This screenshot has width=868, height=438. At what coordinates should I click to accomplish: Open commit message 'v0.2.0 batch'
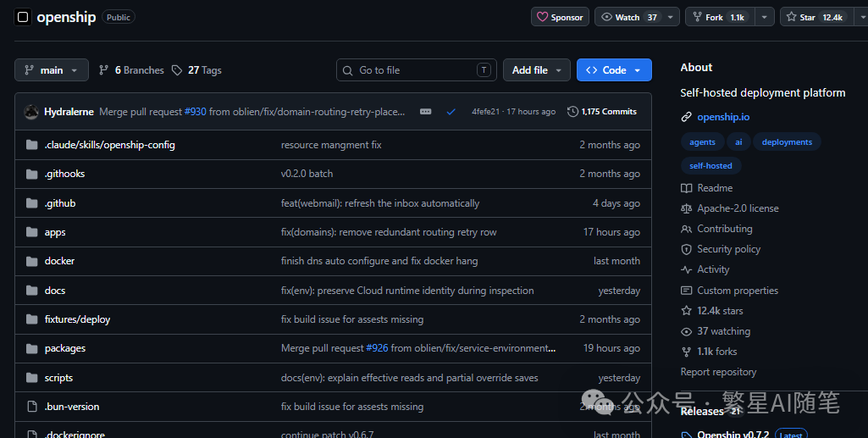tap(307, 174)
